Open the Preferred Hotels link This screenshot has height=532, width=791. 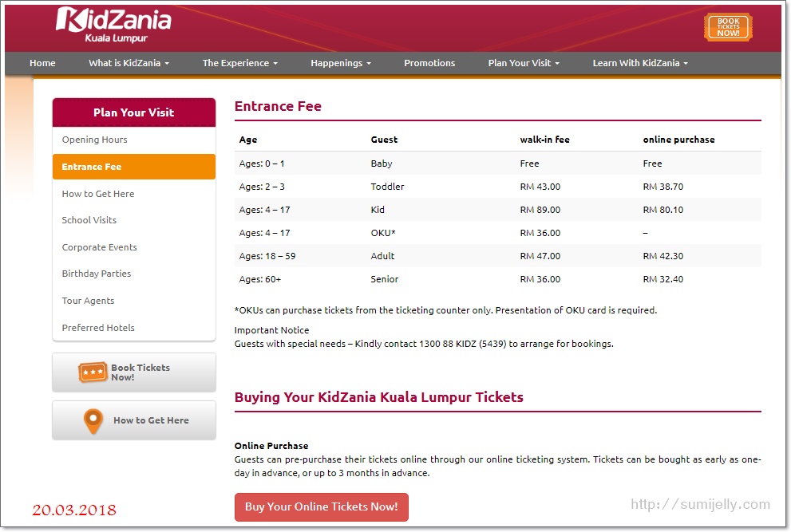click(98, 328)
